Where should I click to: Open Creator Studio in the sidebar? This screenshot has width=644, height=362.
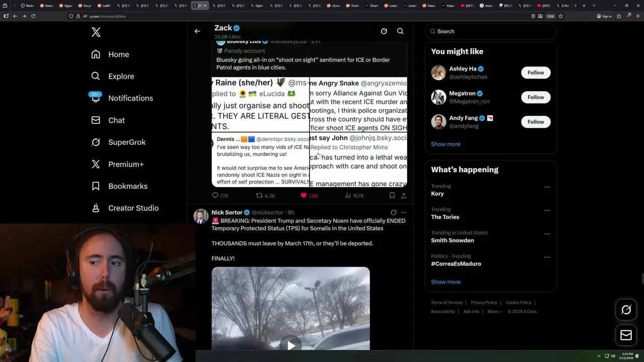point(125,208)
